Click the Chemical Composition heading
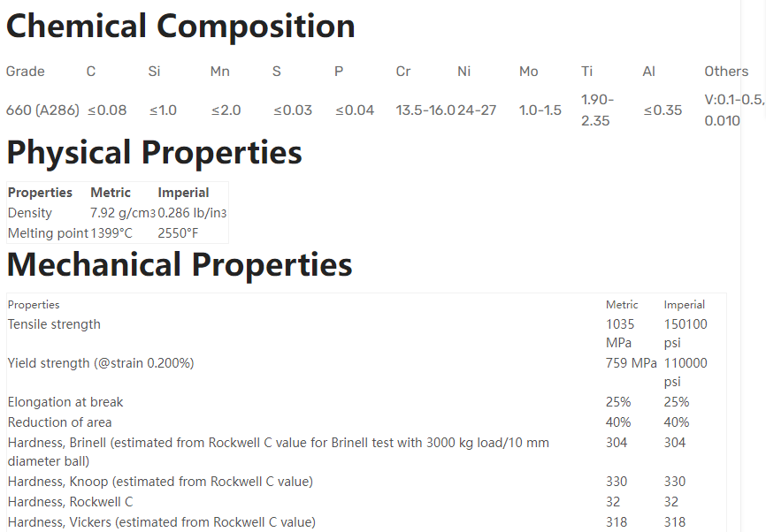 [x=180, y=27]
